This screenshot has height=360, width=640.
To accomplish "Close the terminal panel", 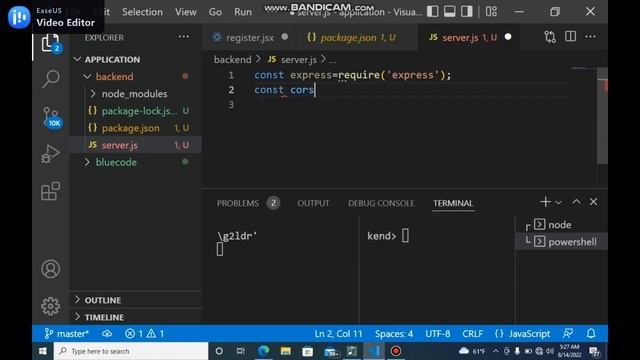I will pyautogui.click(x=593, y=202).
